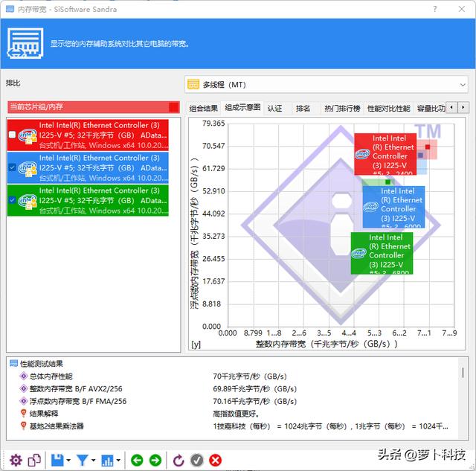Click the red cancel X icon

point(215,461)
